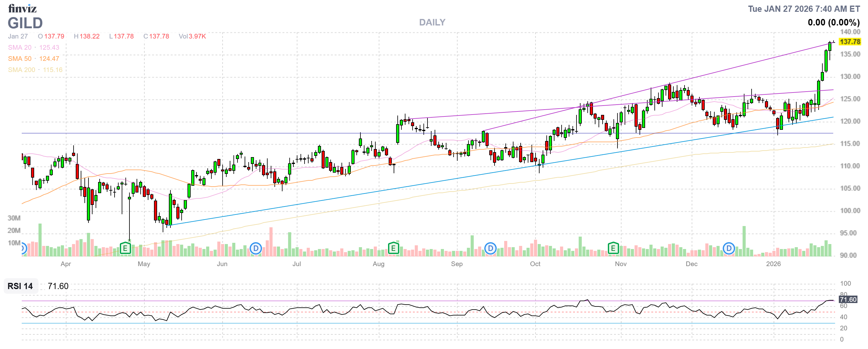The height and width of the screenshot is (349, 868).
Task: Click the mid-September dividend D marker
Action: tap(490, 249)
